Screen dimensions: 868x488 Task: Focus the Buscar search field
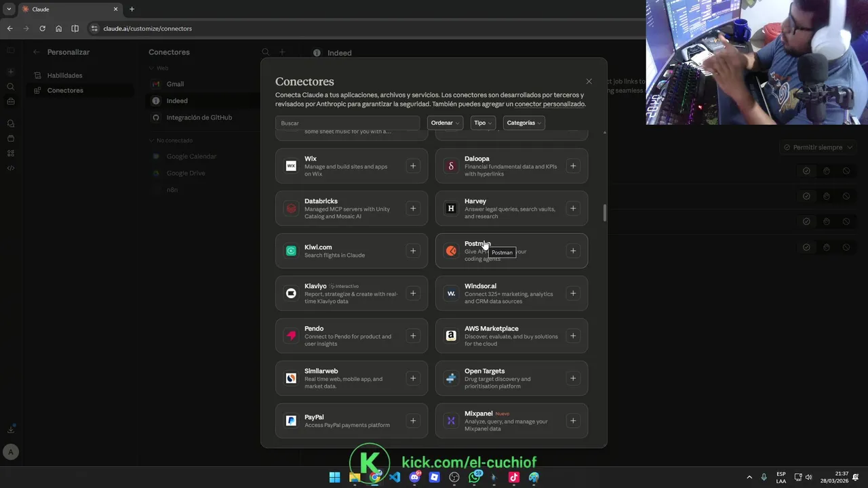click(348, 123)
